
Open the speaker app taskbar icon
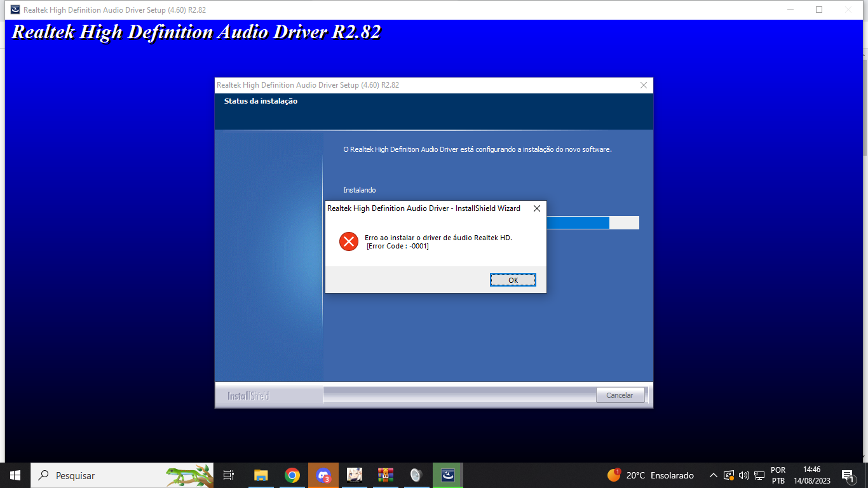tap(416, 475)
